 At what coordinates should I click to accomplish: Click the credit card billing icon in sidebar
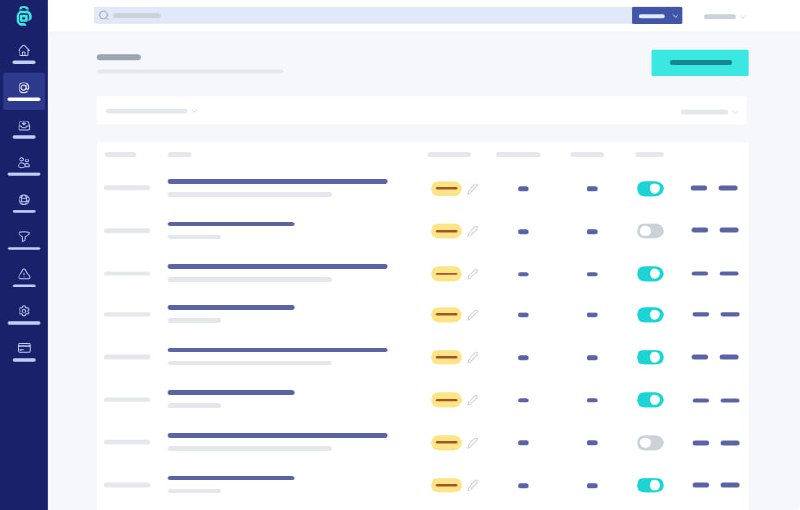tap(24, 348)
